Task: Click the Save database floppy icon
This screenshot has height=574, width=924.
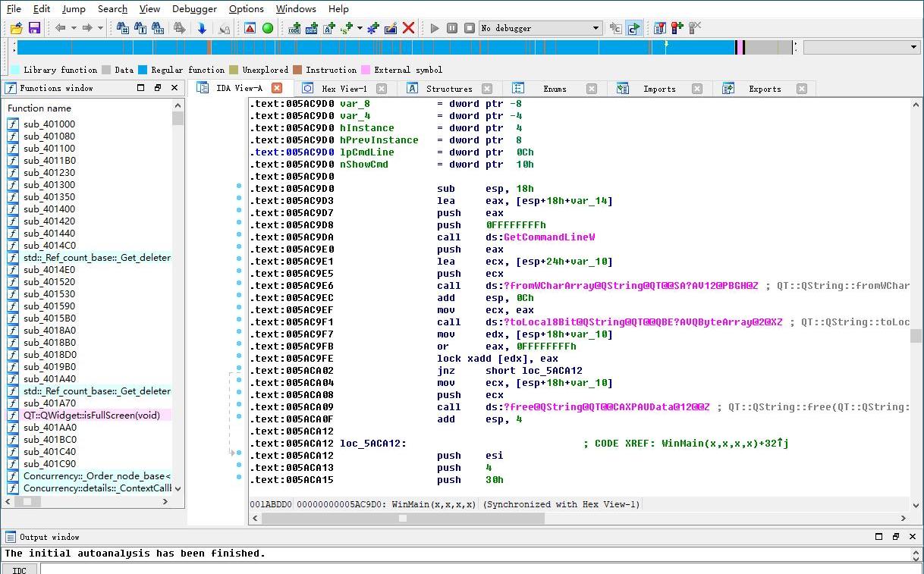Action: [34, 28]
